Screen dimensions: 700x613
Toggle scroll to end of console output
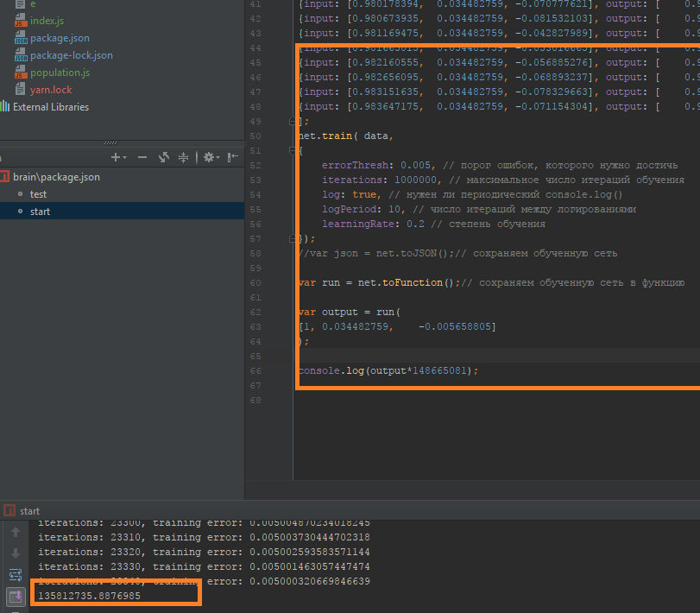click(x=16, y=596)
